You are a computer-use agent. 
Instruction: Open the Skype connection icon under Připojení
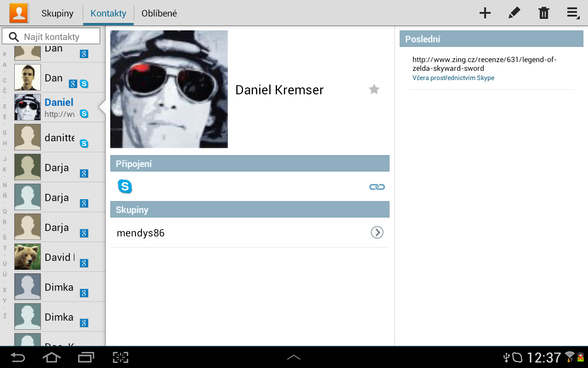coord(125,186)
